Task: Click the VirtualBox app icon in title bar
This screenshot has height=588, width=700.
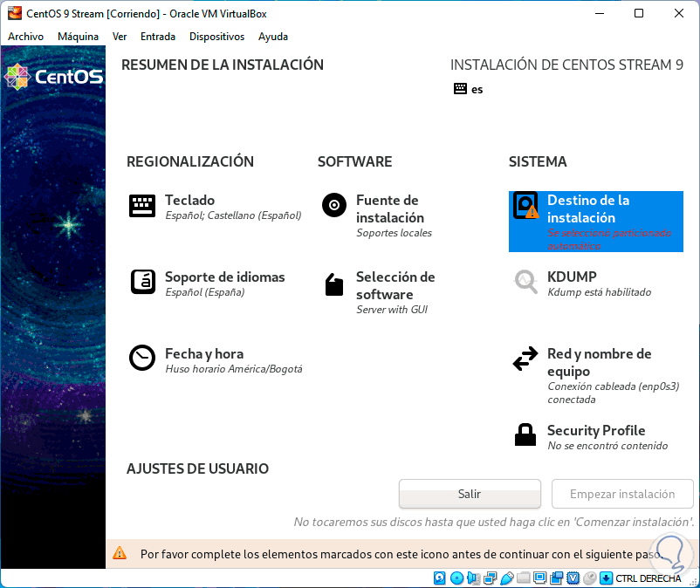Action: point(15,13)
